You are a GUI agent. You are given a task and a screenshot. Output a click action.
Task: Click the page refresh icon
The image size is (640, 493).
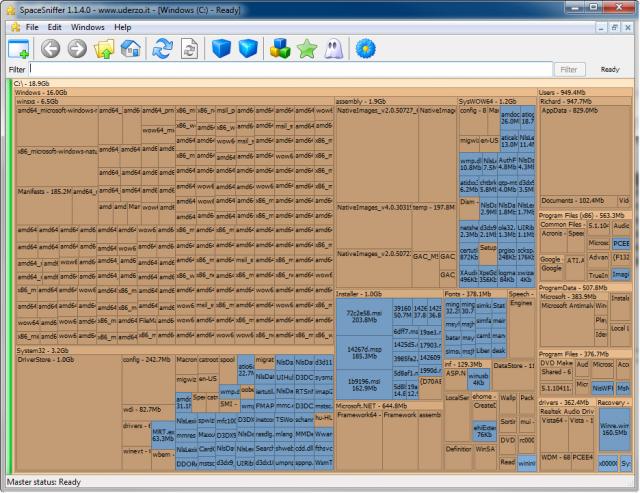190,49
